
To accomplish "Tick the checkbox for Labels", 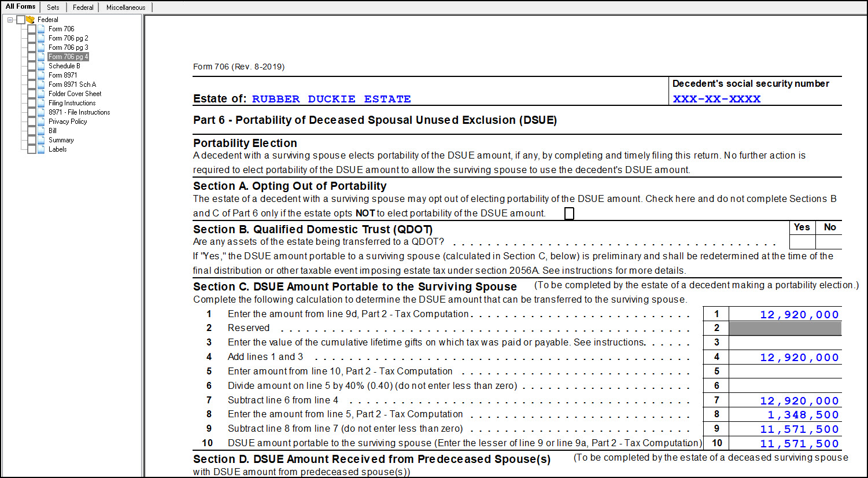I will 32,149.
